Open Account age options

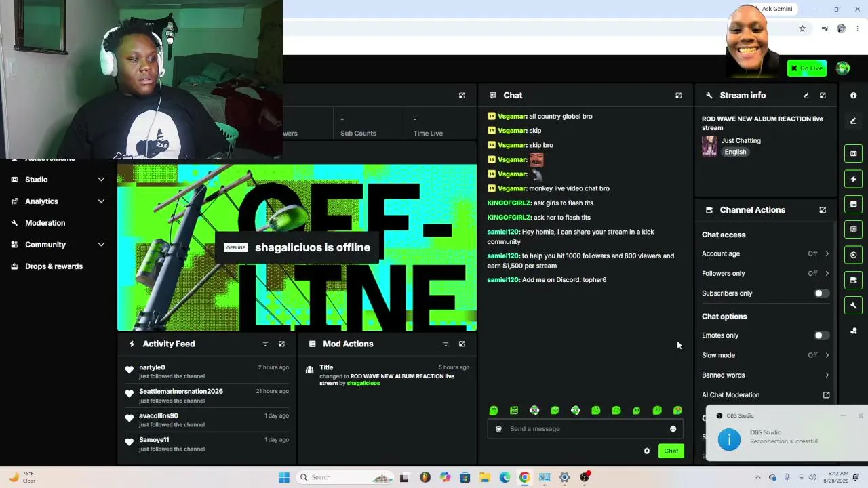tap(766, 253)
